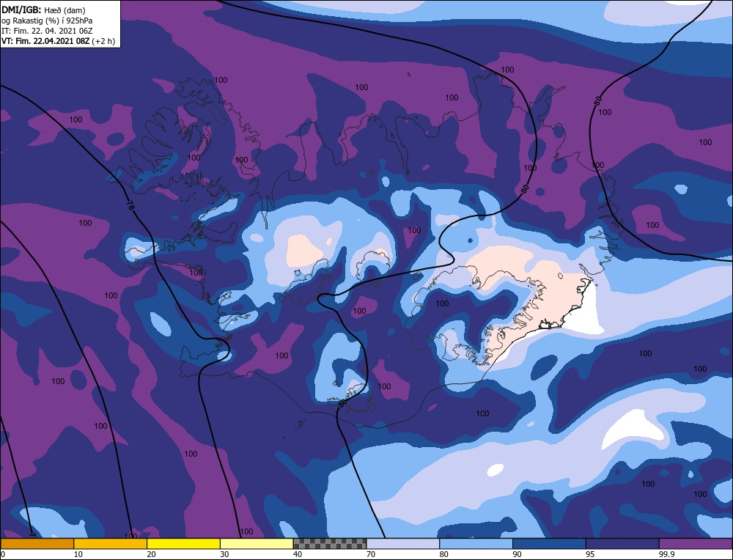This screenshot has height=560, width=733.
Task: Click the medium blue 90-95 legend swatch
Action: 549,544
